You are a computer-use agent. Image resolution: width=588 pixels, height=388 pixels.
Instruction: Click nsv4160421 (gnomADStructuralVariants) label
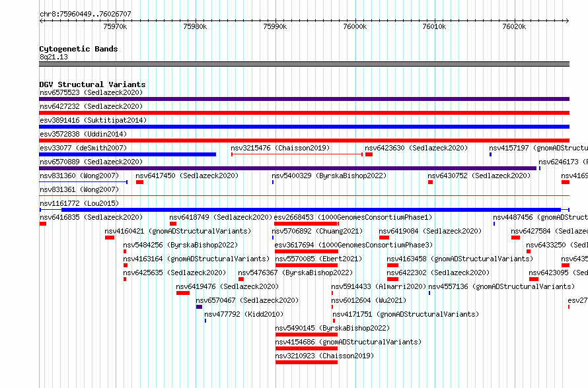coord(178,231)
